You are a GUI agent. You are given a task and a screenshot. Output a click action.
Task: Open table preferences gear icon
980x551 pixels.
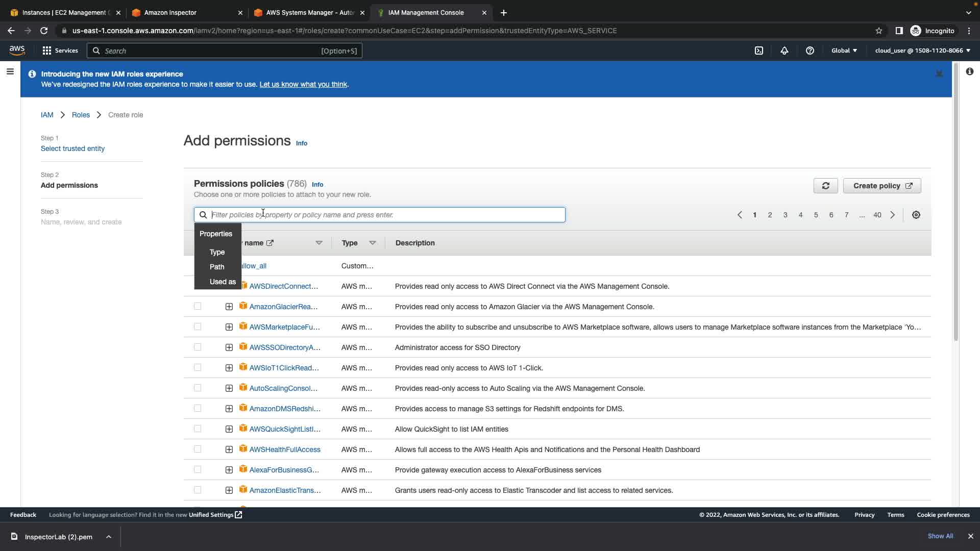pos(916,215)
